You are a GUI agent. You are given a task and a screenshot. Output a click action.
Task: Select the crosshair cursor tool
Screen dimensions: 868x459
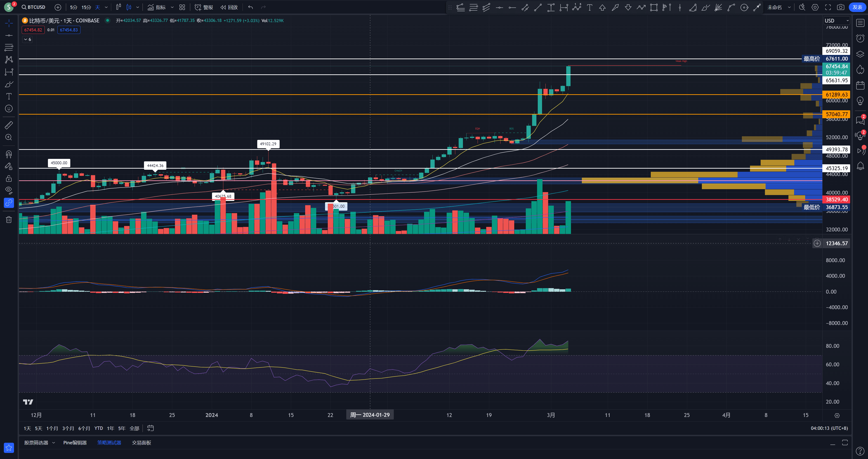point(9,23)
